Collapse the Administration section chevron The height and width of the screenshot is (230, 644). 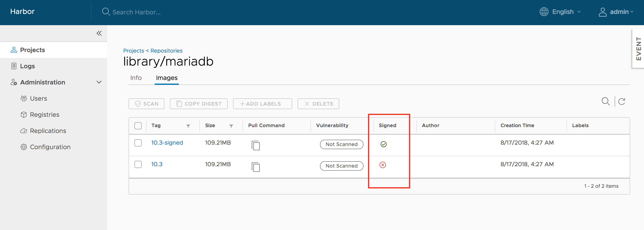pyautogui.click(x=99, y=82)
